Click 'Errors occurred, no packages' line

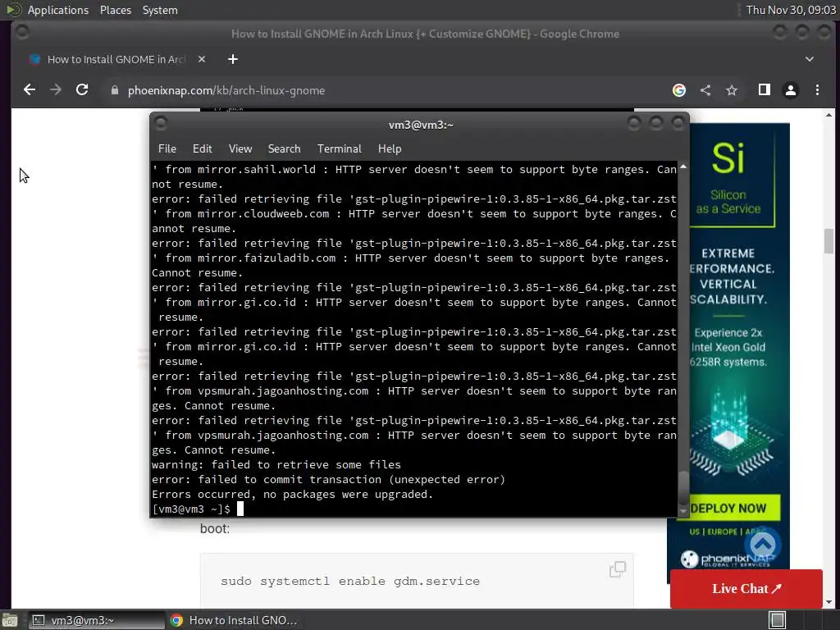[293, 494]
